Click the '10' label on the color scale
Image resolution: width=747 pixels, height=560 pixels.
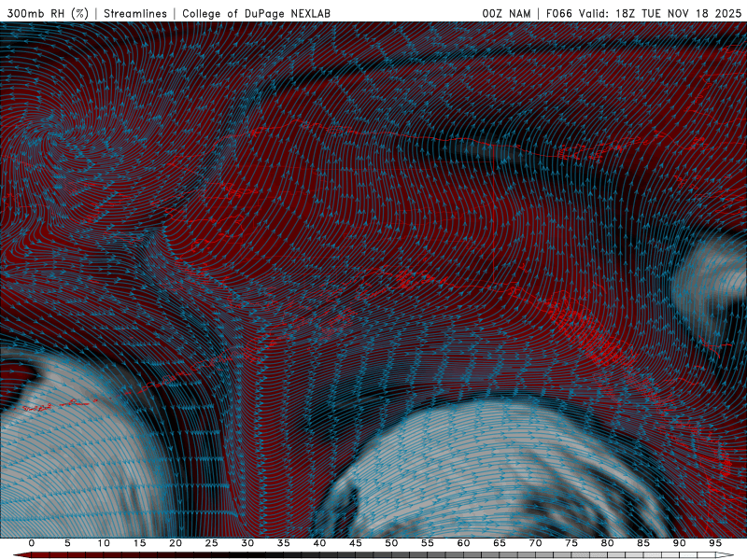pos(104,543)
